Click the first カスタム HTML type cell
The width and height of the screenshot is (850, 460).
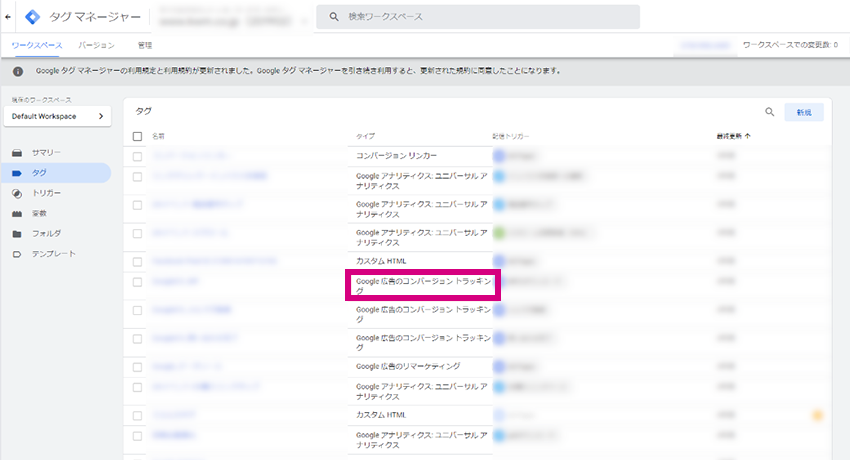381,261
